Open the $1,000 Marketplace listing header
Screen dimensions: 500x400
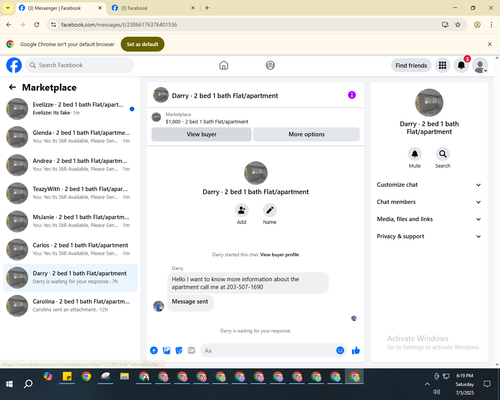point(255,118)
